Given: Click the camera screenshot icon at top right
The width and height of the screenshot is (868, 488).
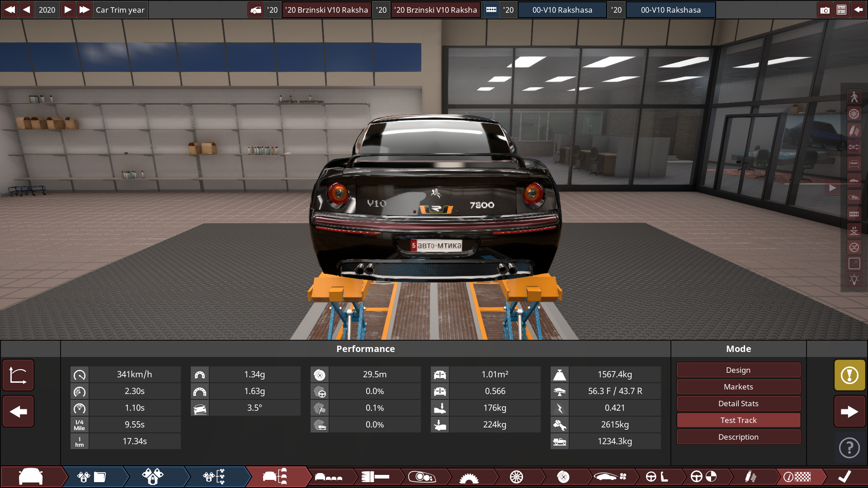Looking at the screenshot, I should coord(825,9).
